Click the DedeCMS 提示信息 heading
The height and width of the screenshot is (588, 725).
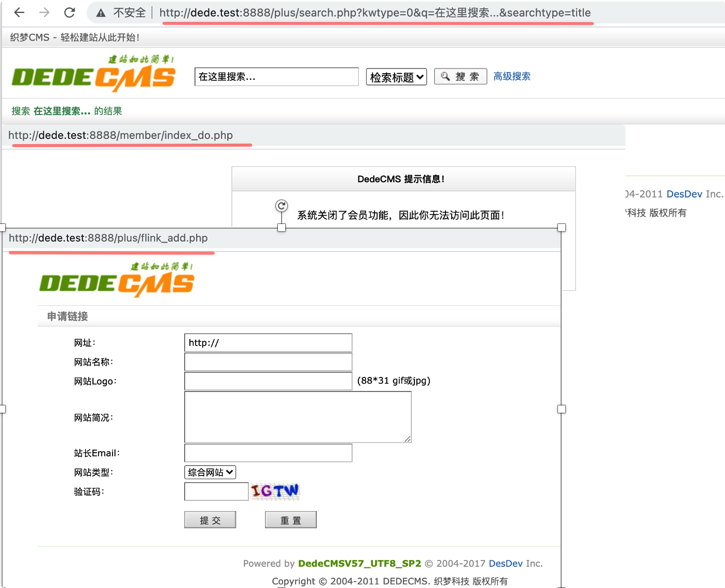pos(401,179)
